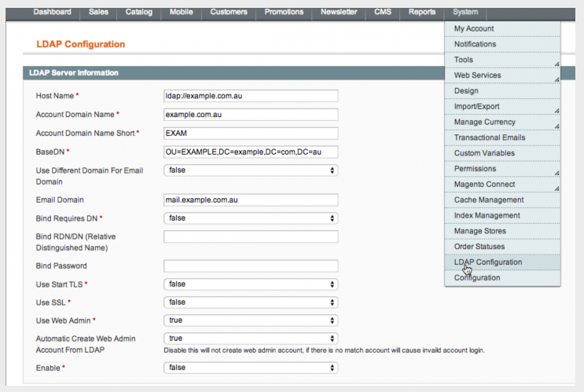Open Transactional Emails

[502, 137]
